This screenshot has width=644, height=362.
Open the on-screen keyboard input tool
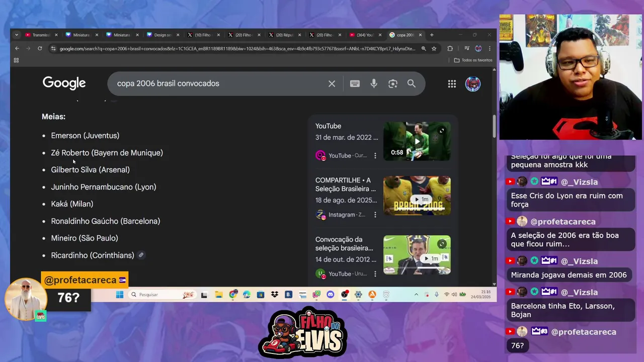355,83
